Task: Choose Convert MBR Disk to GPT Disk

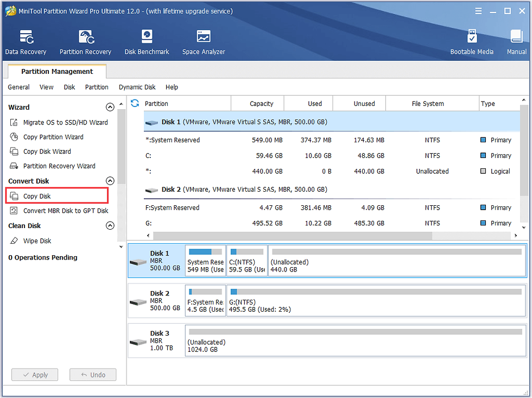Action: [66, 211]
